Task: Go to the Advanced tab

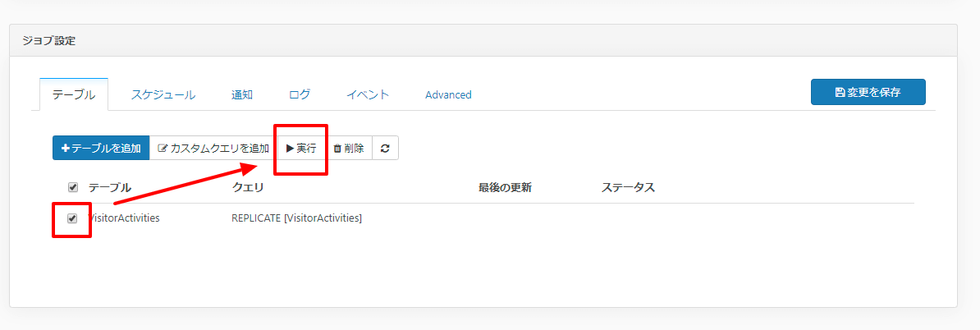Action: coord(448,94)
